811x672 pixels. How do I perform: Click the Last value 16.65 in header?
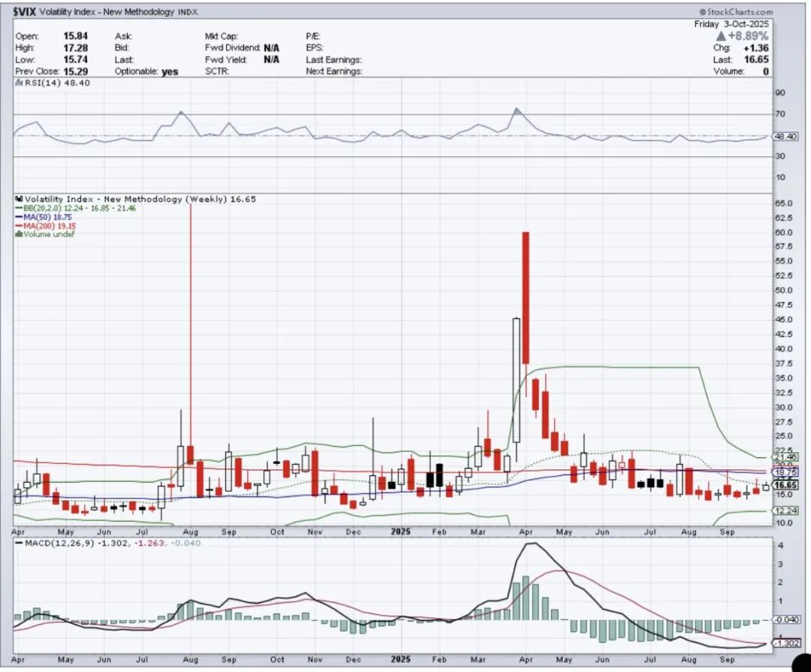click(x=756, y=59)
